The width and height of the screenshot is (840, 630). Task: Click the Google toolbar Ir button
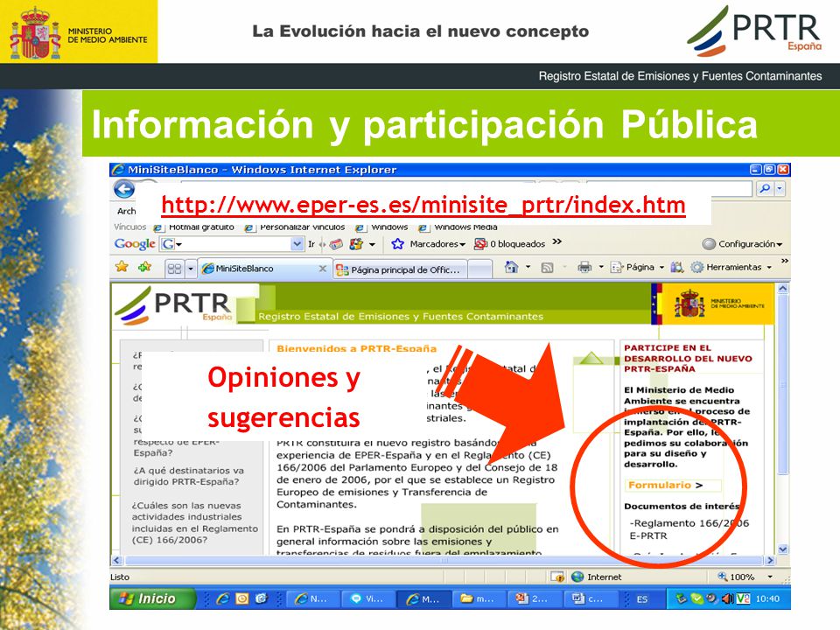point(311,244)
